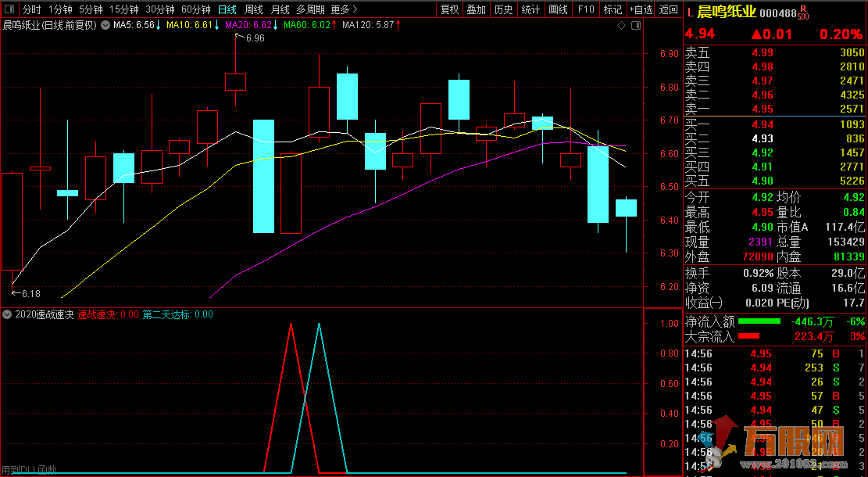Click the 总量 value 153429
This screenshot has height=477, width=868.
[x=845, y=242]
